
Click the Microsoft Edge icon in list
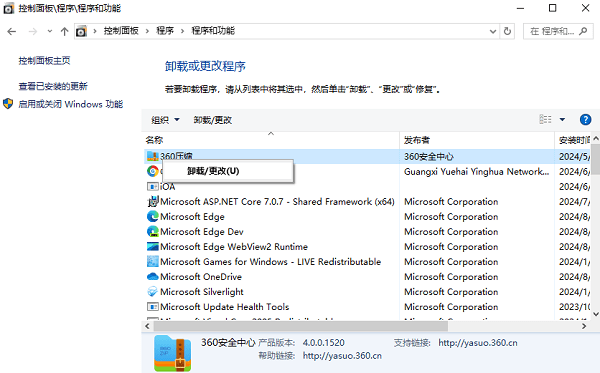(x=153, y=217)
